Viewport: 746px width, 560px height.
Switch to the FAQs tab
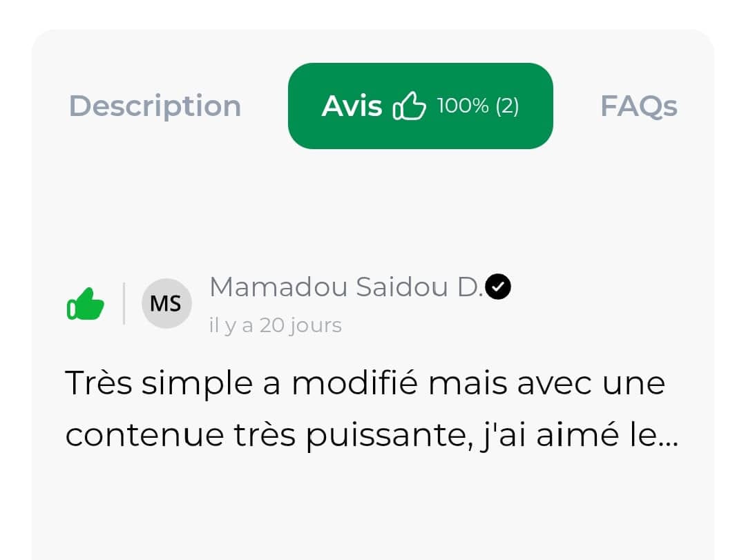pos(638,106)
